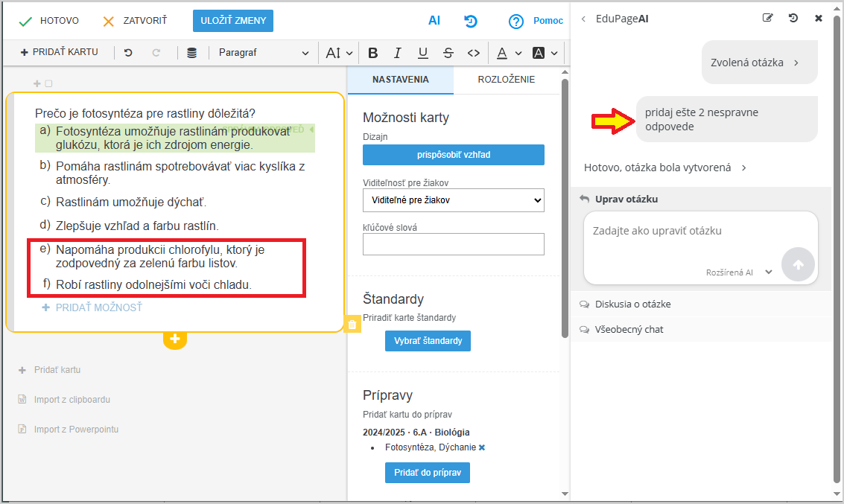Open the history icon in EduPageAI panel
The image size is (844, 504).
(793, 18)
